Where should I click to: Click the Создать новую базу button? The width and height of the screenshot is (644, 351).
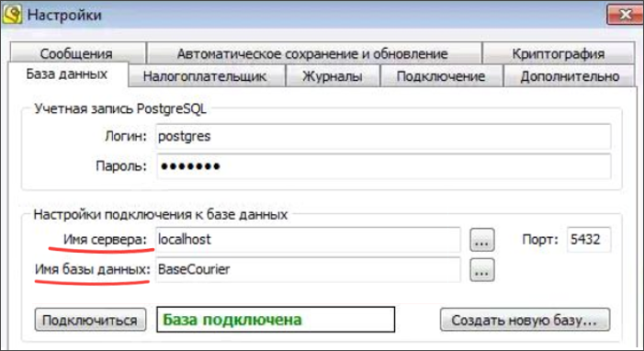pos(525,320)
